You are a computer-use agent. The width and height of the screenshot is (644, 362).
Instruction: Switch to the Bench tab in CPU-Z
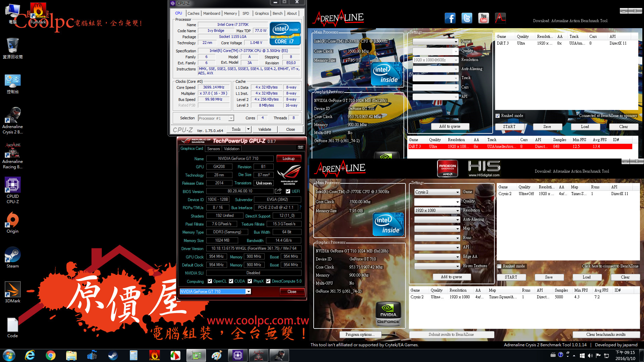(x=277, y=13)
